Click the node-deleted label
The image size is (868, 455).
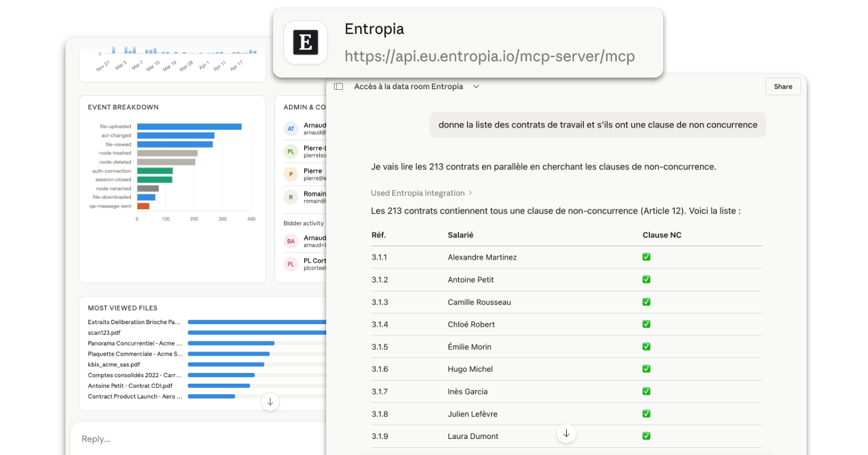(115, 162)
